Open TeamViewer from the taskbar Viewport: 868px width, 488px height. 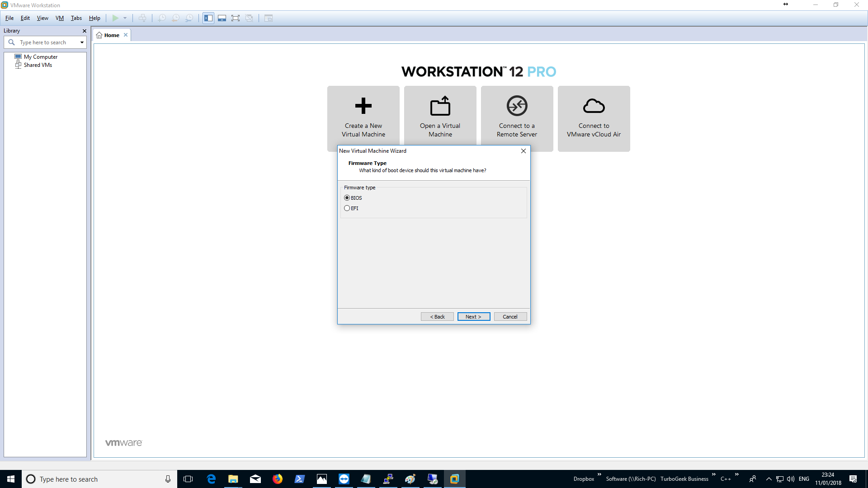(x=344, y=479)
